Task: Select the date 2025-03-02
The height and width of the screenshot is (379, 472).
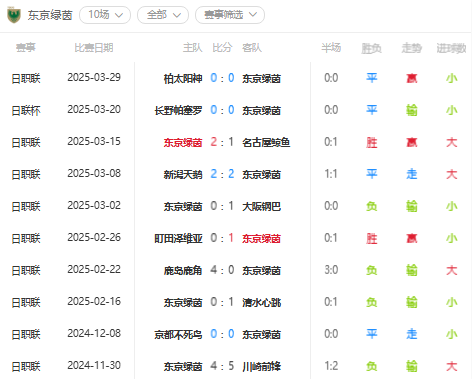Action: (x=94, y=206)
